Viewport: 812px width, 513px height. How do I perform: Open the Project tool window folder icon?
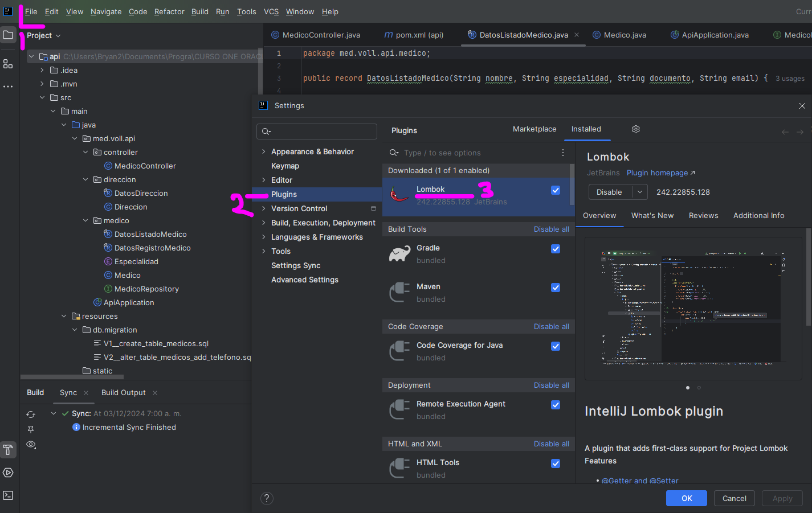pyautogui.click(x=8, y=35)
